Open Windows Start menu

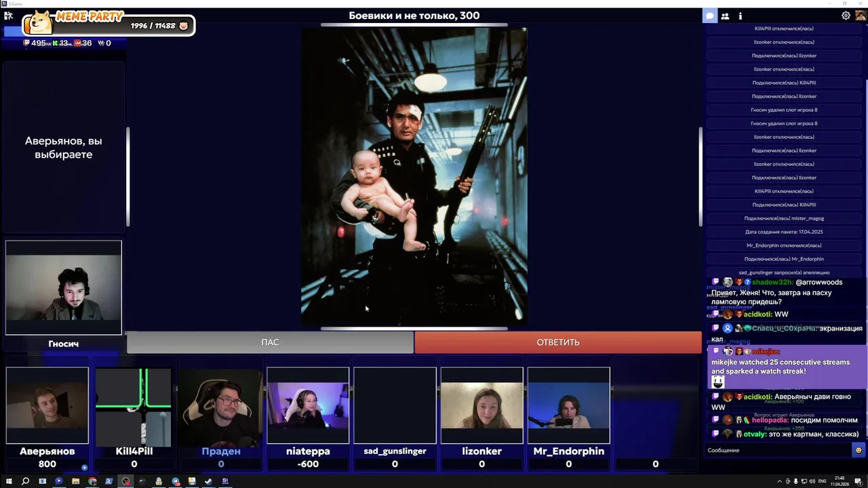(x=9, y=481)
